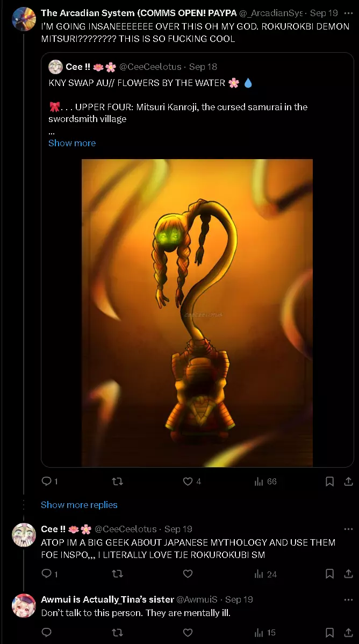
Task: Like Cee's reply about rokurokubi
Action: [x=188, y=574]
